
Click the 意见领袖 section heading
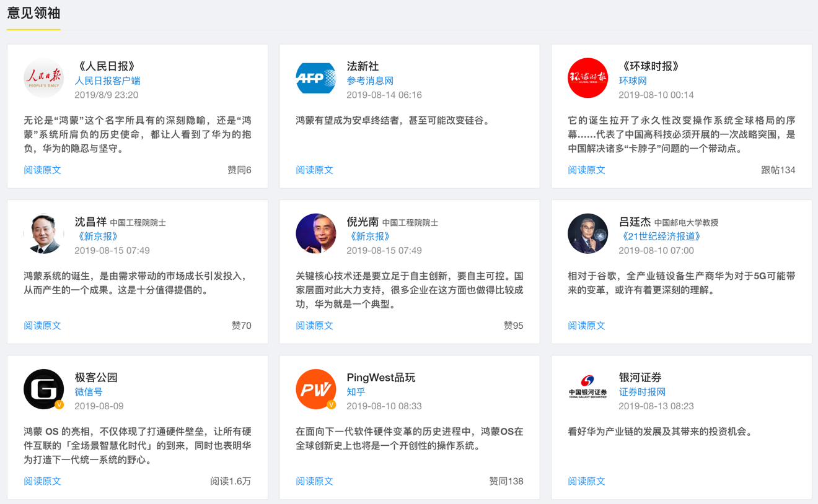tap(33, 13)
